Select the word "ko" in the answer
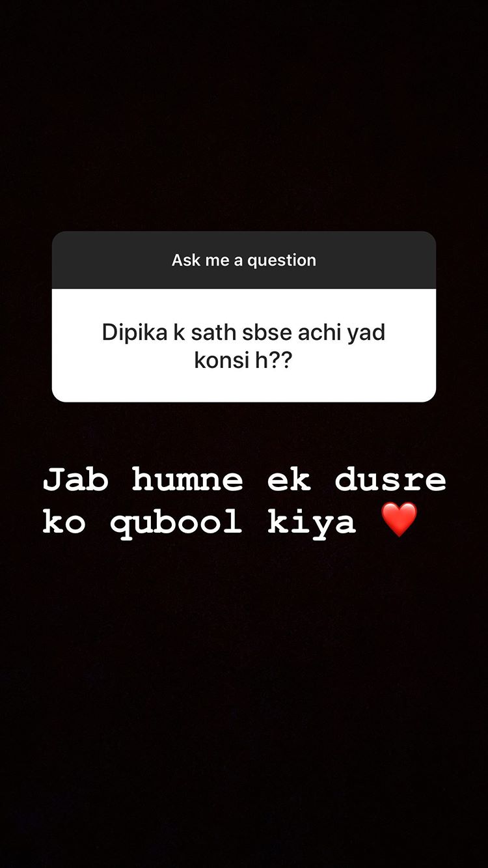Image resolution: width=488 pixels, height=868 pixels. coord(64,523)
